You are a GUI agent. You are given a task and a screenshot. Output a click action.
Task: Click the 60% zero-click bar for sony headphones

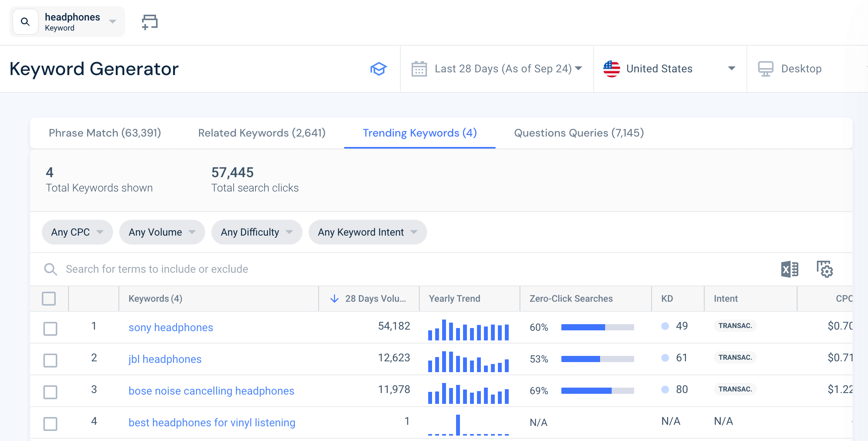coord(597,327)
